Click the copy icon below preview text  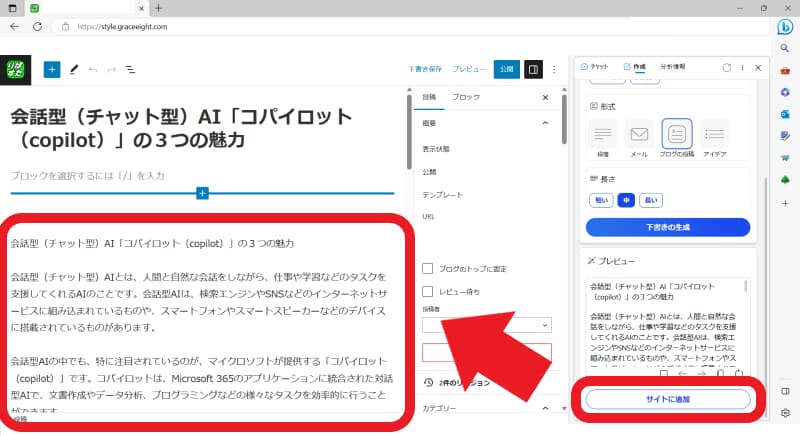pos(720,374)
